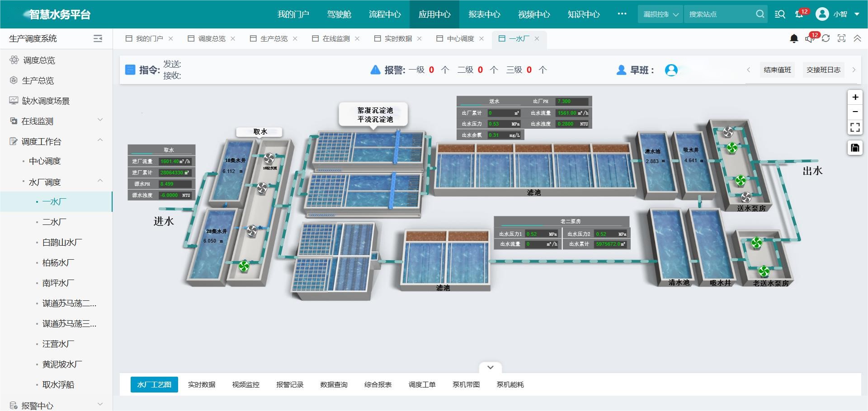Image resolution: width=868 pixels, height=411 pixels.
Task: Open the 漏损控制 dropdown in header
Action: pos(660,14)
